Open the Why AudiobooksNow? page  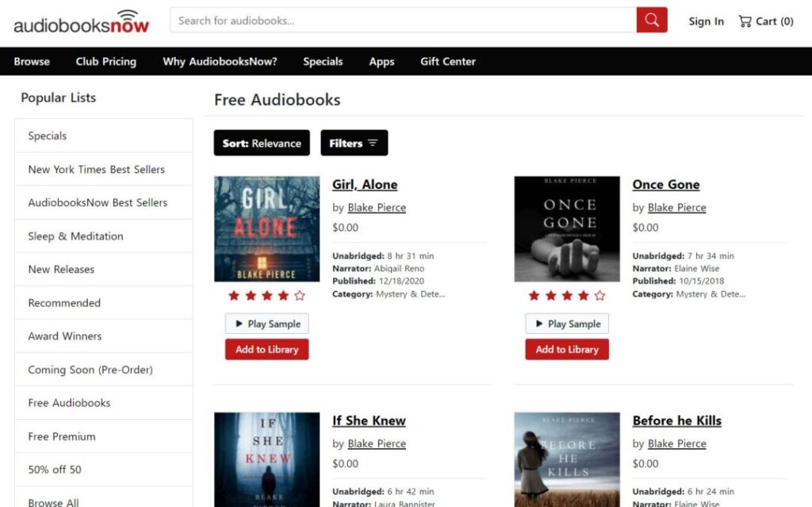[x=220, y=61]
